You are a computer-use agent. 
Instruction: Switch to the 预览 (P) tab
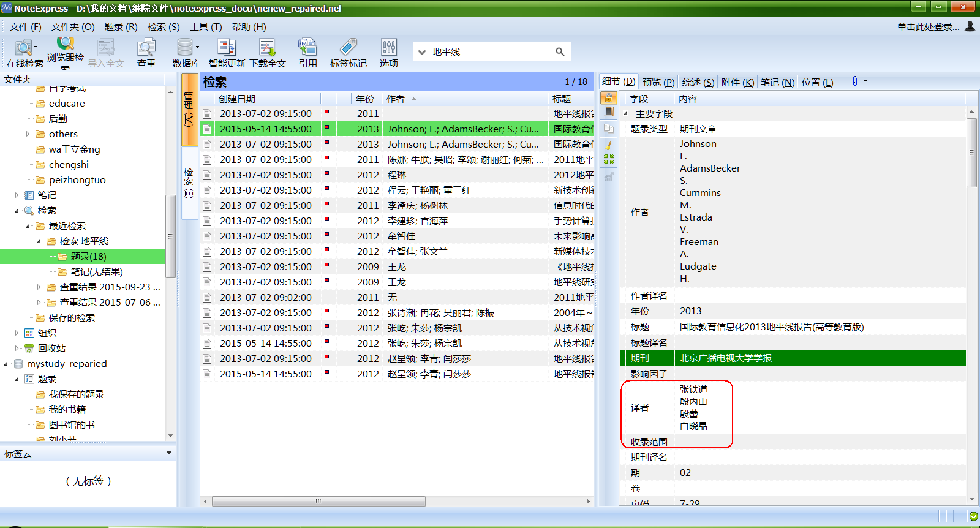[x=658, y=82]
